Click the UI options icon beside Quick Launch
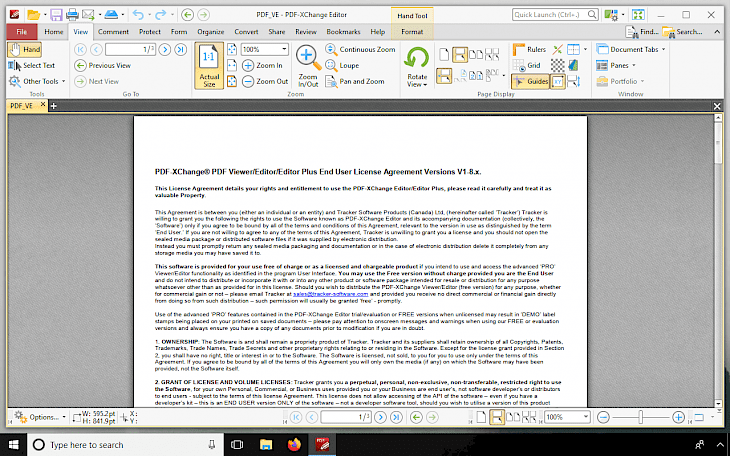 611,15
